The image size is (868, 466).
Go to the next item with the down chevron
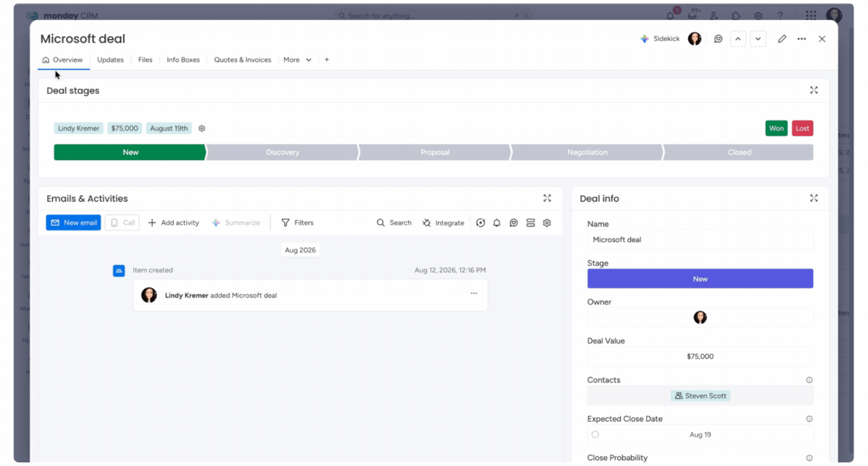pyautogui.click(x=758, y=38)
